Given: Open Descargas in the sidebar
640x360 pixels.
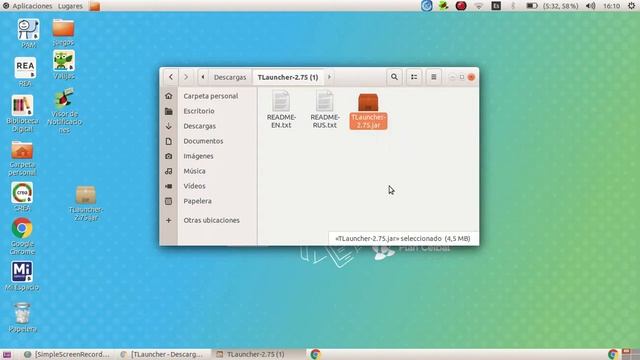Looking at the screenshot, I should (x=200, y=126).
